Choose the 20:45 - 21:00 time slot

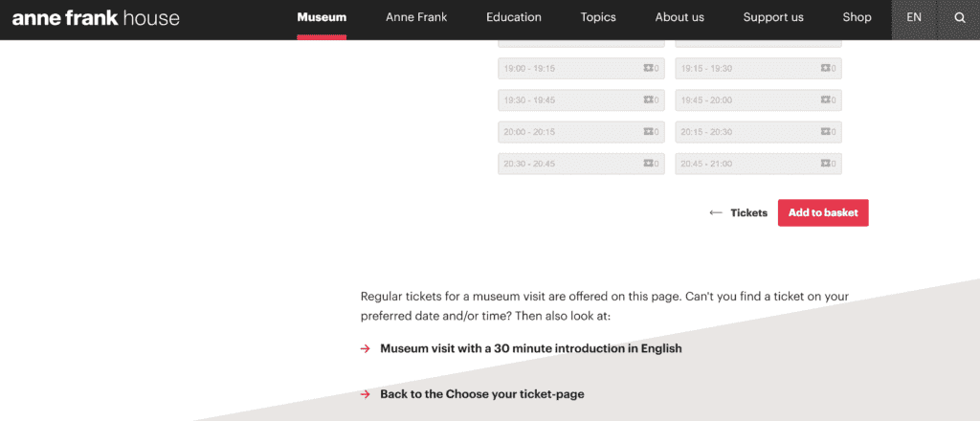[745, 164]
